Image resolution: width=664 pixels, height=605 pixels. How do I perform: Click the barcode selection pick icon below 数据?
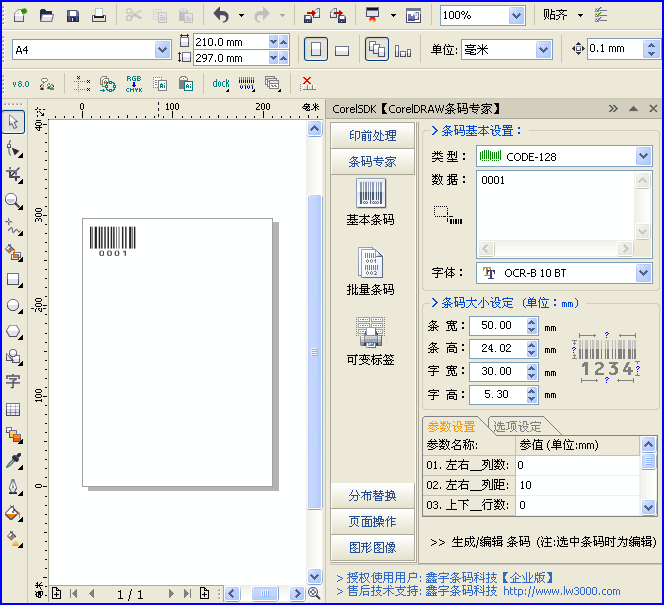(448, 215)
